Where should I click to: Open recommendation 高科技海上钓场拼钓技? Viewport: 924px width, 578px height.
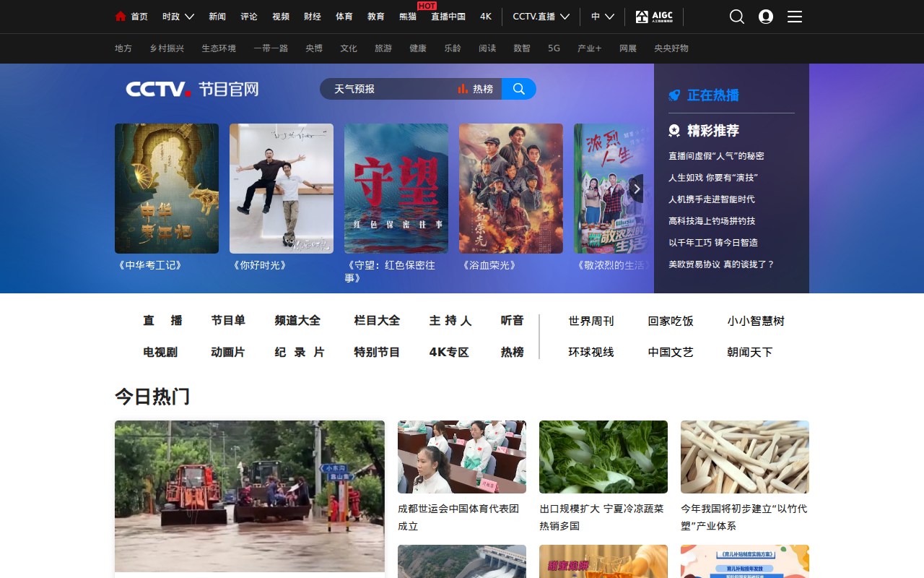[712, 221]
